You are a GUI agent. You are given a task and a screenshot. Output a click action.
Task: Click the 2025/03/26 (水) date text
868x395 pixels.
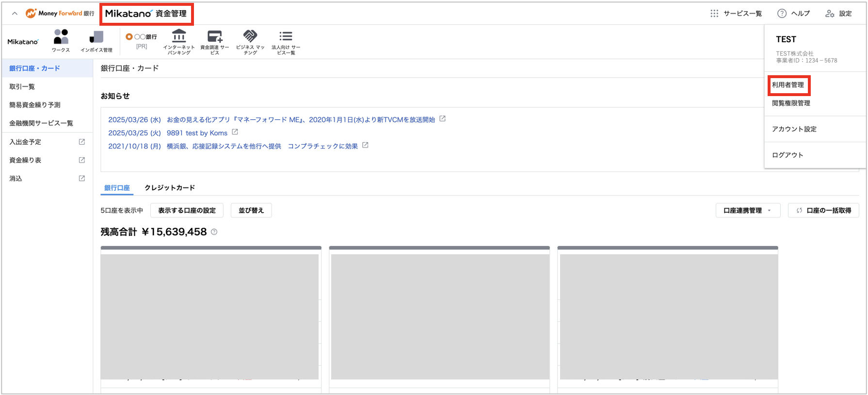click(x=134, y=120)
